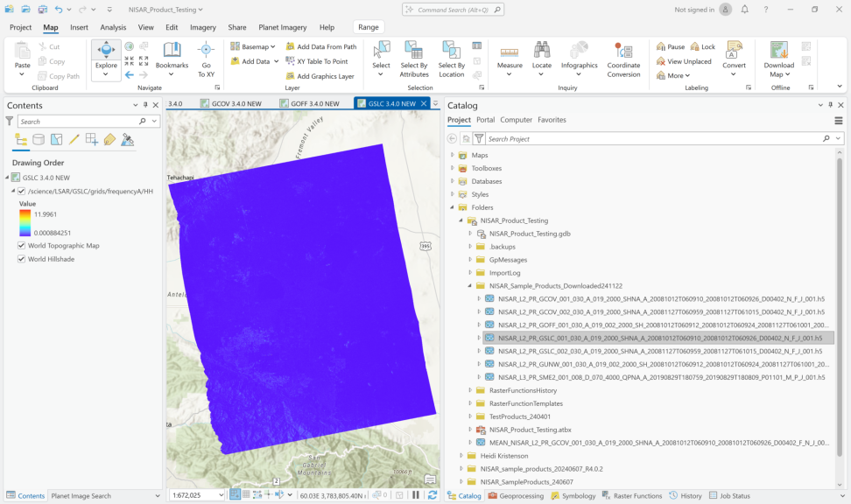Switch Contents to List By Labeling
Viewport: 851px width, 504px height.
(x=109, y=140)
